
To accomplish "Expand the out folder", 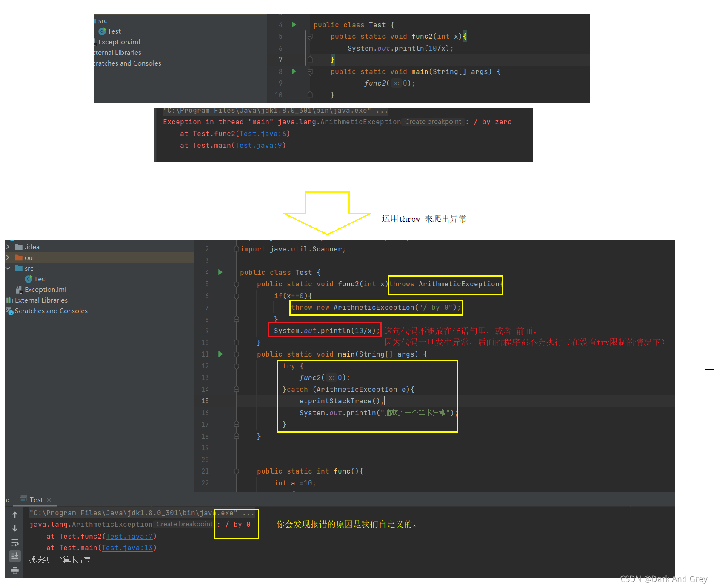I will point(8,257).
